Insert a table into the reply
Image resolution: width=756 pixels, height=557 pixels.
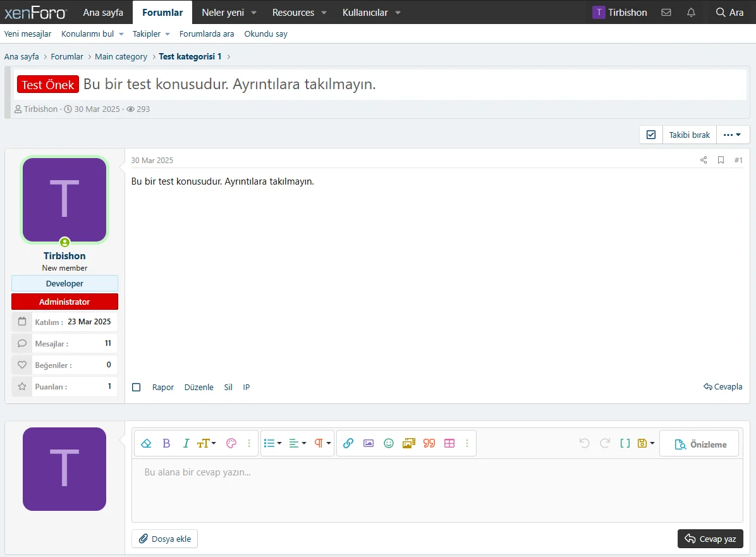pyautogui.click(x=449, y=443)
